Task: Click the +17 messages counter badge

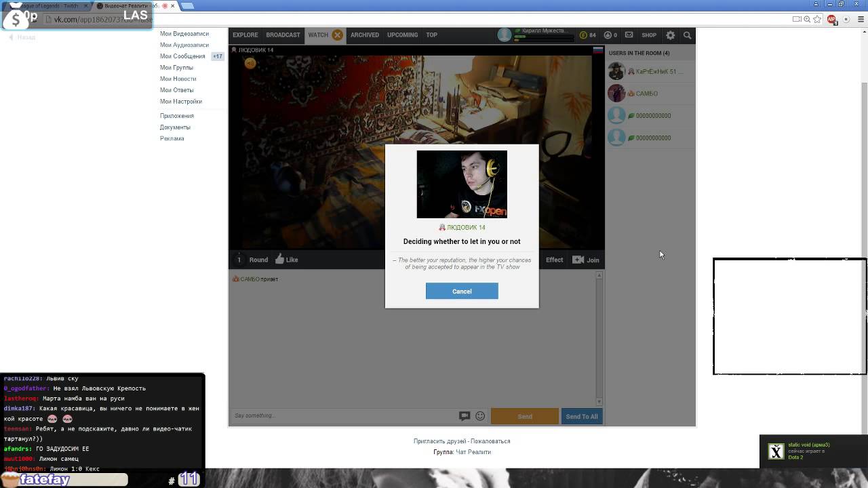Action: pos(217,56)
